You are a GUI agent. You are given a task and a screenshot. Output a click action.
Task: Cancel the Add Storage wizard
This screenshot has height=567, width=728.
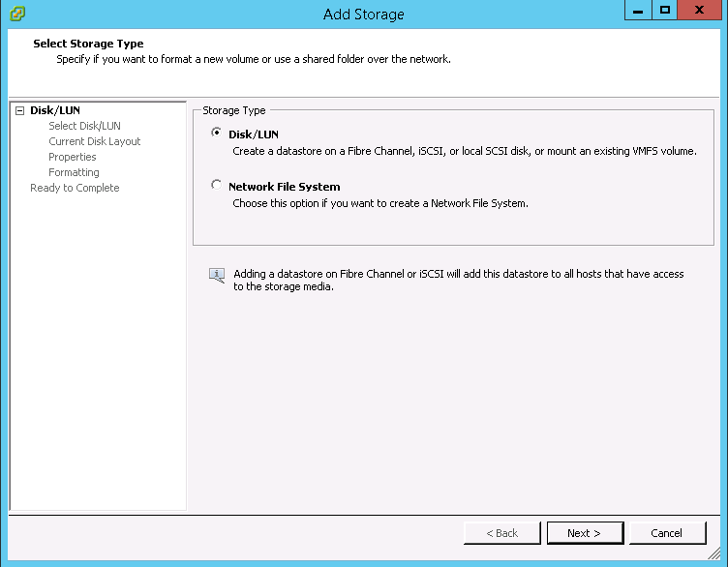coord(667,533)
